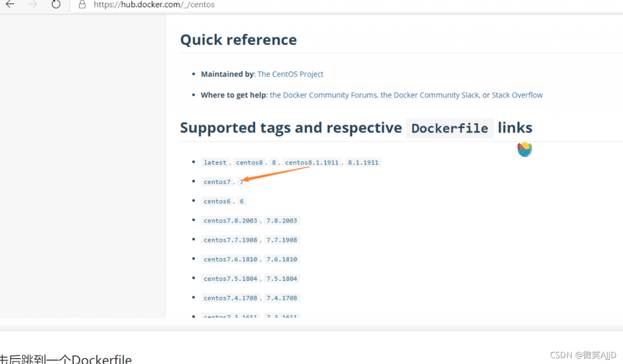Reload the page with refresh icon
The width and height of the screenshot is (623, 364).
tap(56, 4)
